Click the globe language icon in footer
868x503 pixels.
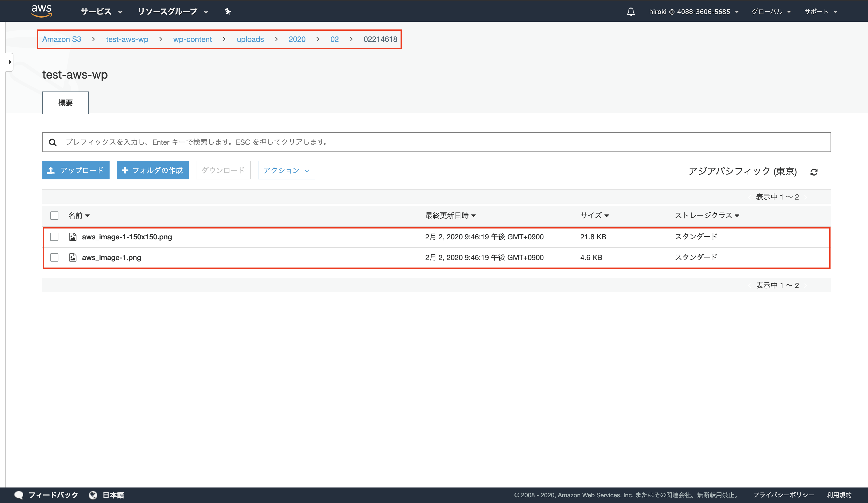click(93, 495)
